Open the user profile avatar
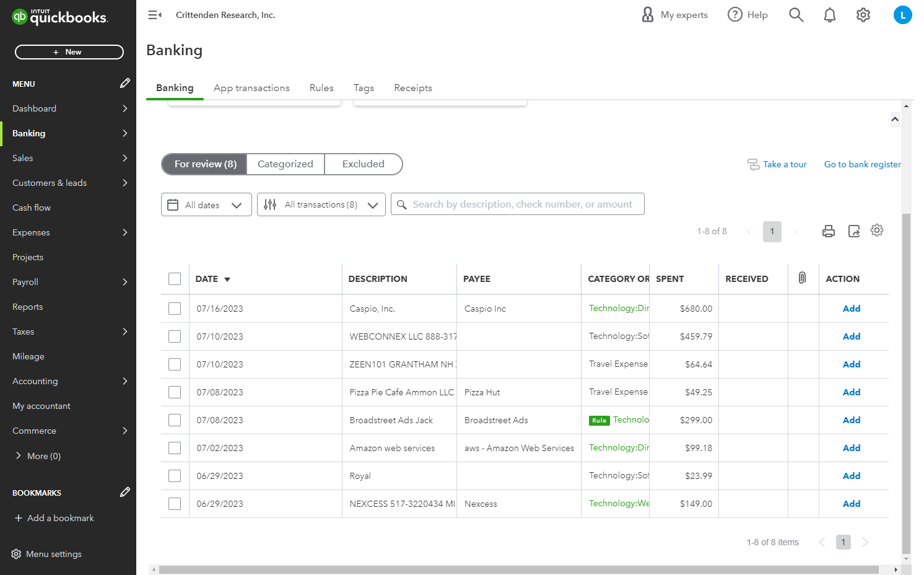The width and height of the screenshot is (924, 575). click(x=903, y=15)
